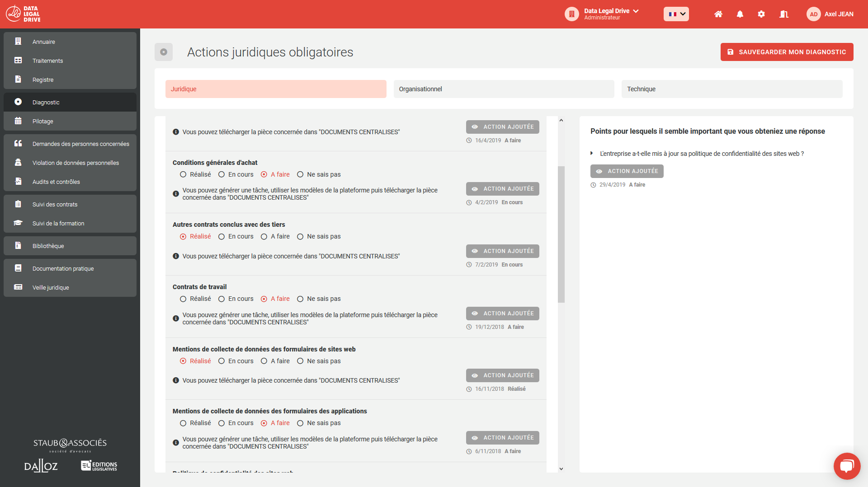Click the Diagnostic circle icon in sidebar

click(x=18, y=102)
